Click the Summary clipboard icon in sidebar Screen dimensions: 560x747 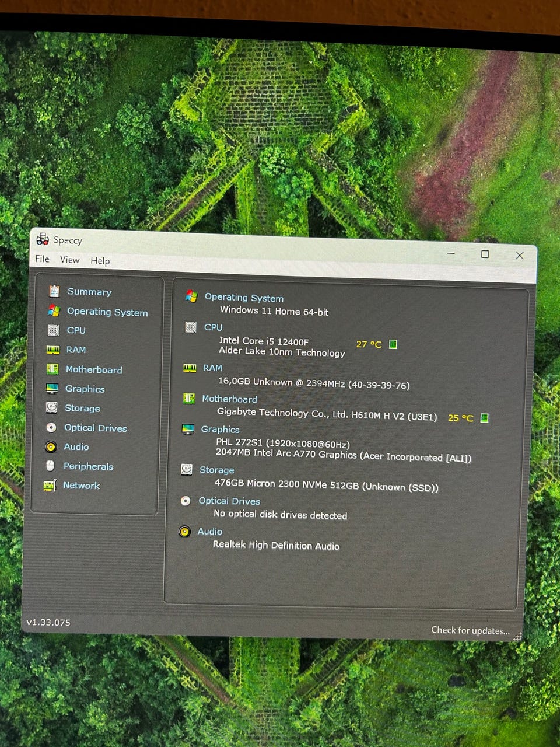pos(54,291)
